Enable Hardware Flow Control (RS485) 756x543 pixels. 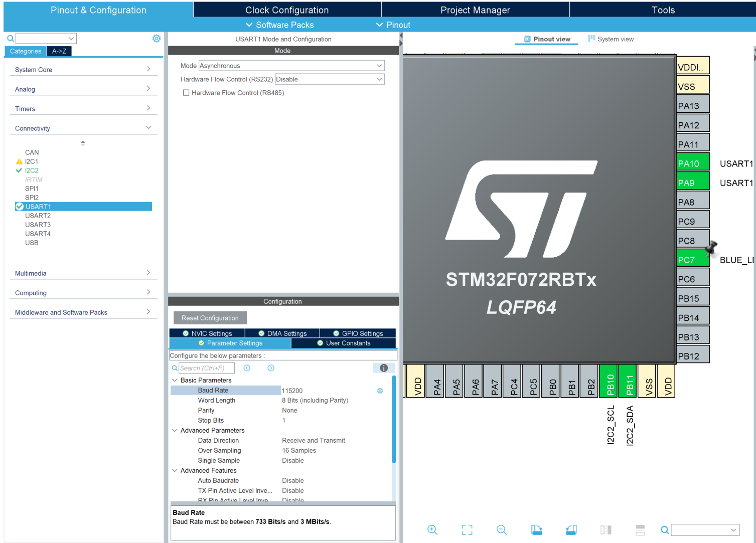186,92
